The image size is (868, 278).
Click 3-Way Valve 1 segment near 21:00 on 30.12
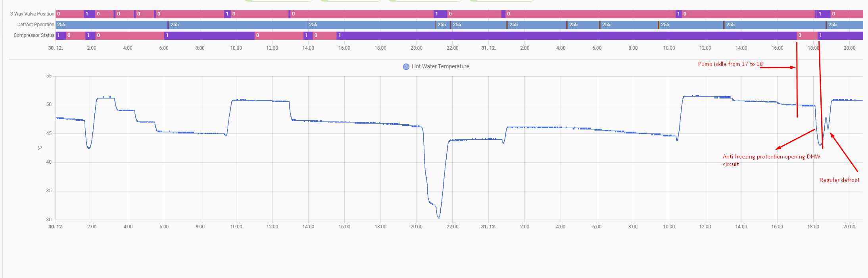(x=440, y=14)
